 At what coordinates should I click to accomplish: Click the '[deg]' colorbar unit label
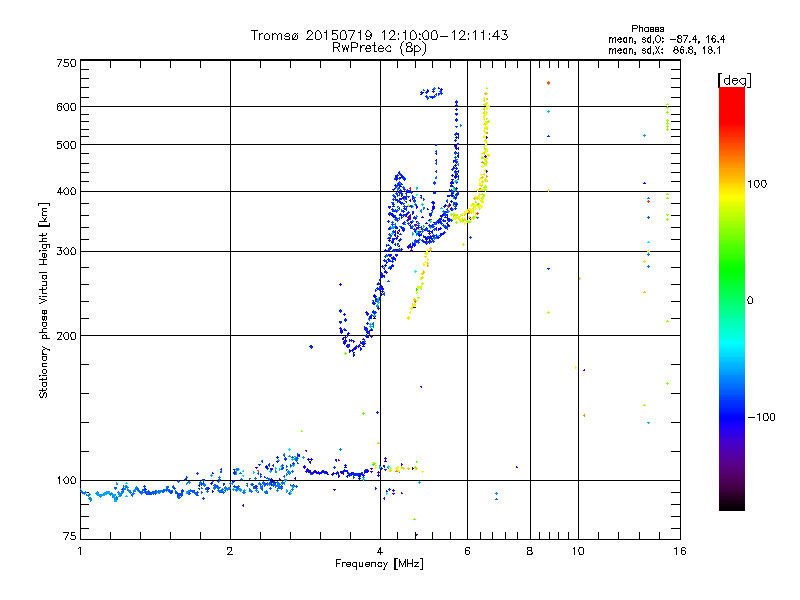click(734, 80)
